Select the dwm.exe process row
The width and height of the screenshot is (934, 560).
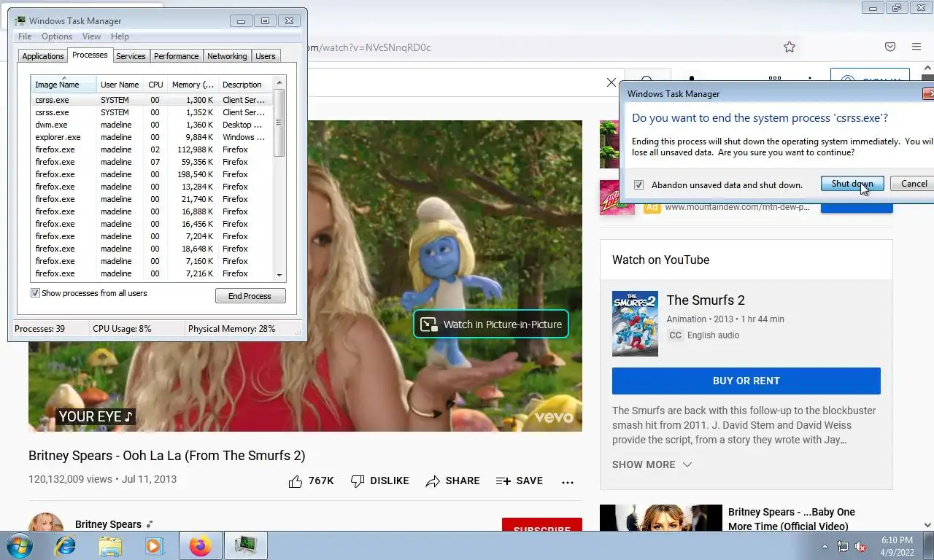pyautogui.click(x=151, y=125)
